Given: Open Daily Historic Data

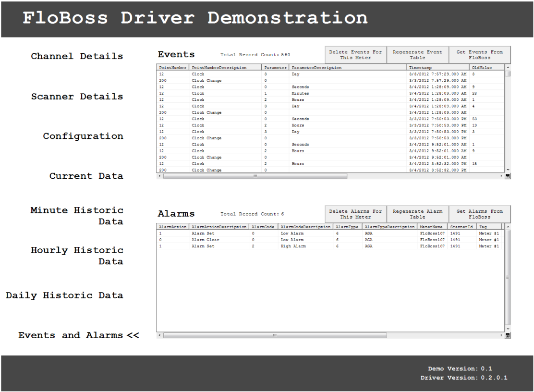Looking at the screenshot, I should pyautogui.click(x=64, y=295).
